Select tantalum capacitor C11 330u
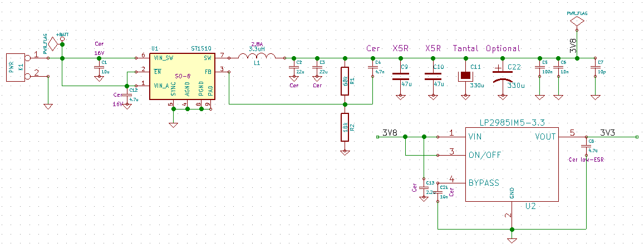This screenshot has width=644, height=249. 465,76
